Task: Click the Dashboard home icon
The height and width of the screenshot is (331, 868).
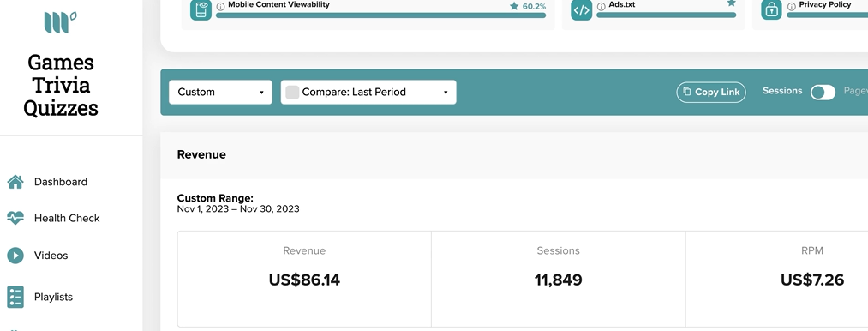Action: tap(15, 182)
